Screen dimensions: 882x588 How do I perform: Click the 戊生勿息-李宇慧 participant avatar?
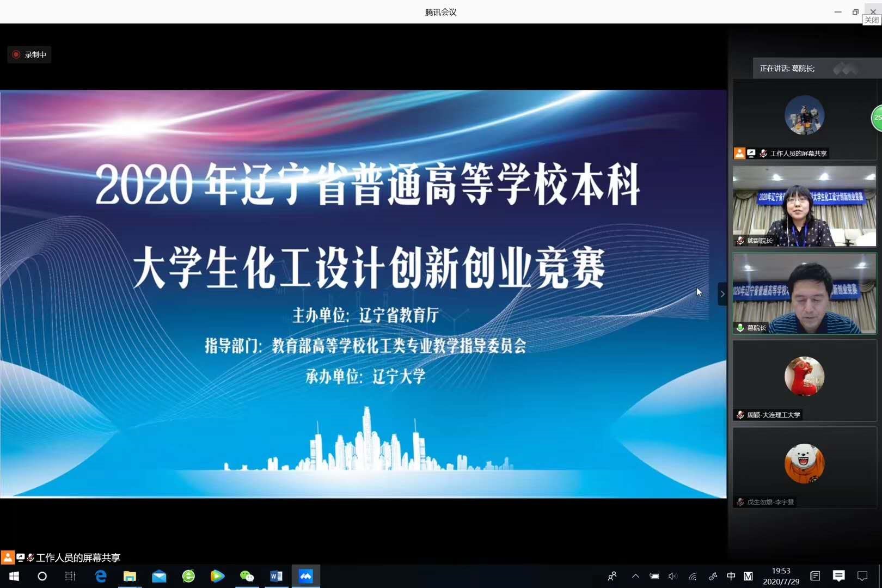[x=804, y=463]
